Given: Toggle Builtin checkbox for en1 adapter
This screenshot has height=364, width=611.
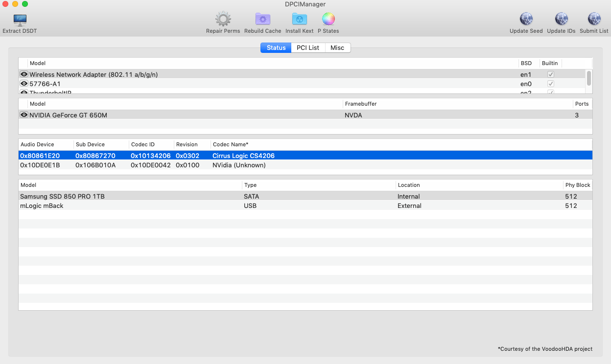Looking at the screenshot, I should [551, 74].
